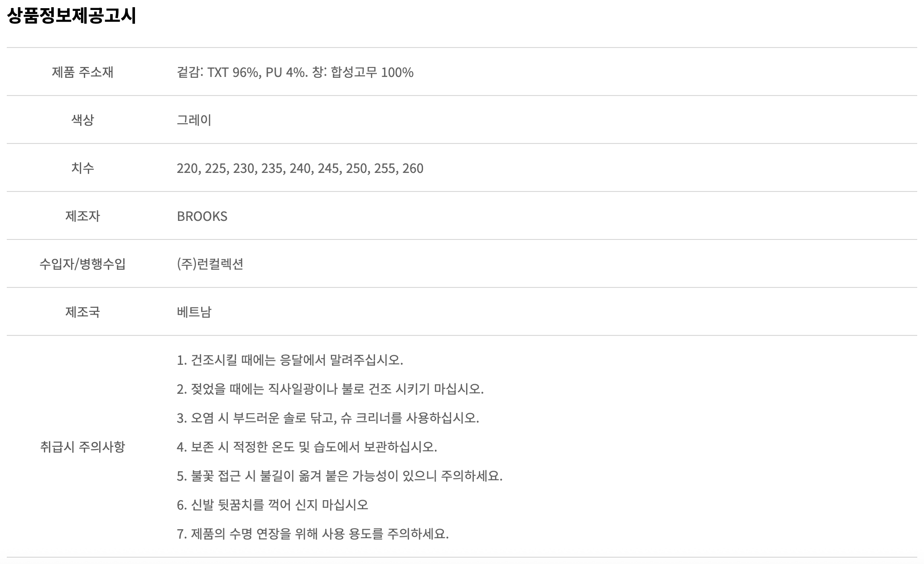Click precaution 6 about 신발 뒷꿈치
This screenshot has width=924, height=564.
pos(272,505)
